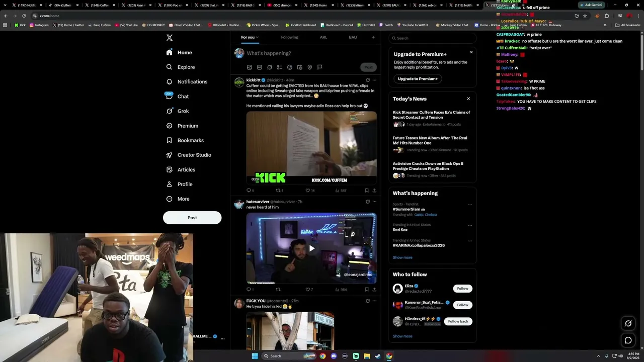The image size is (644, 362).
Task: Play the hatesurviver video
Action: tap(311, 248)
